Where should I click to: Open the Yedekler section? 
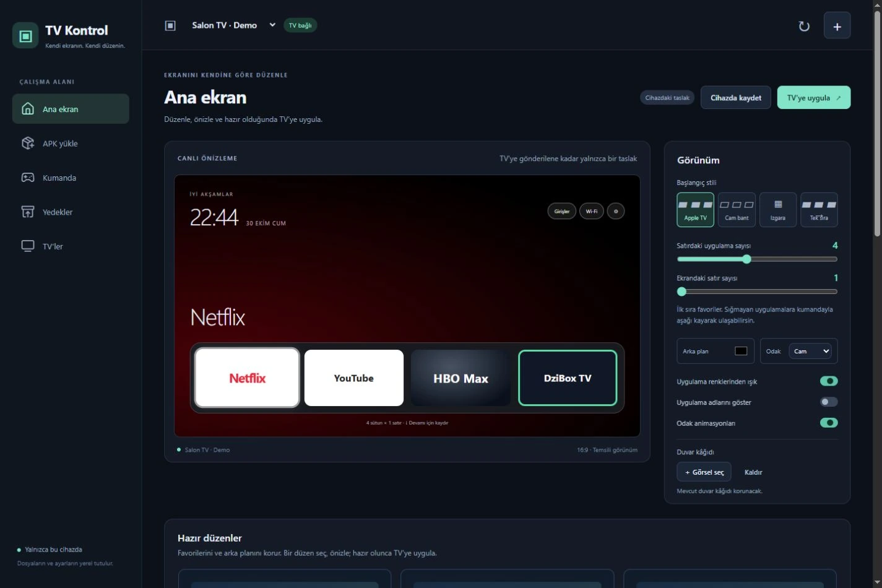tap(71, 212)
